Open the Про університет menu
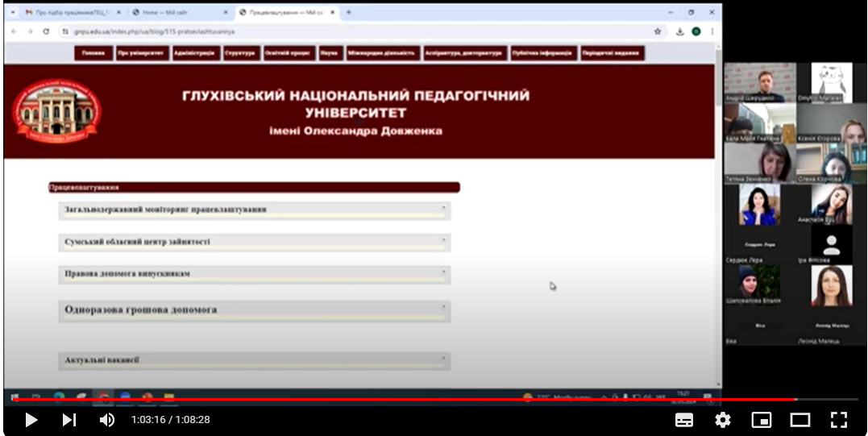The image size is (868, 436). 143,53
